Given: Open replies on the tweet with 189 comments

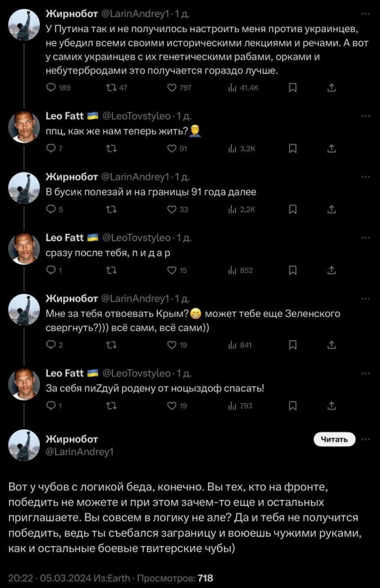Looking at the screenshot, I should 51,88.
